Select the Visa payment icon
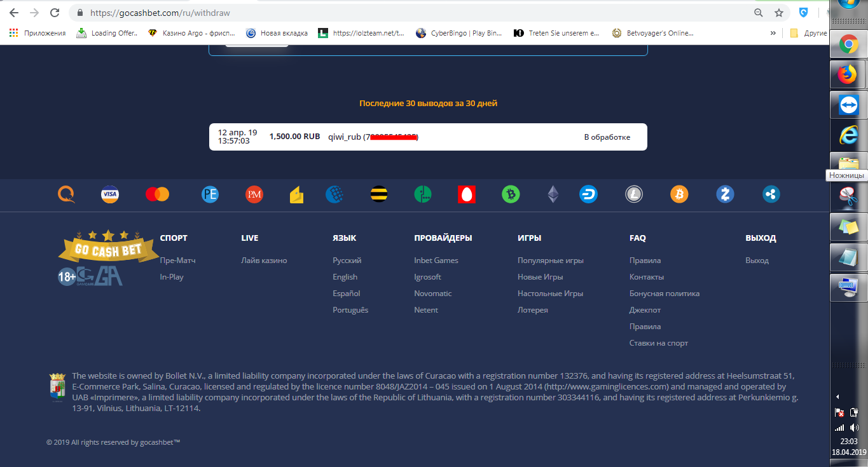 [x=110, y=194]
